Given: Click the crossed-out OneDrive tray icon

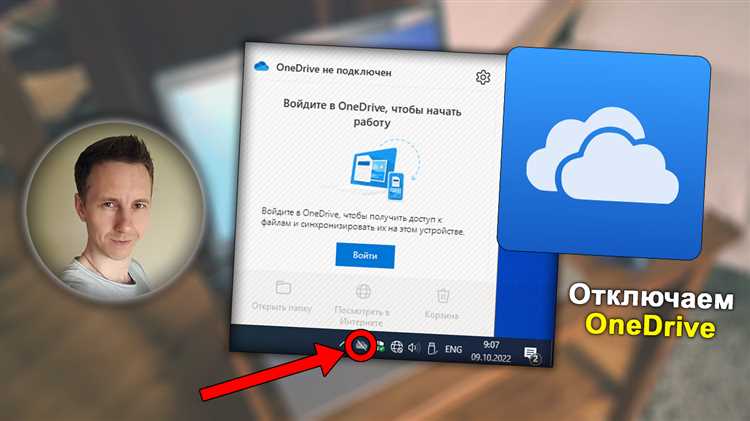Looking at the screenshot, I should [x=360, y=344].
